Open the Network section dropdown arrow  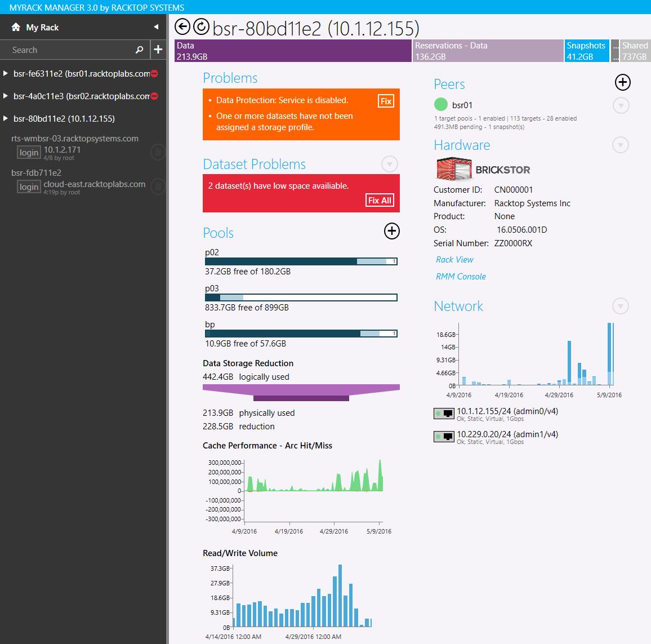pyautogui.click(x=620, y=306)
